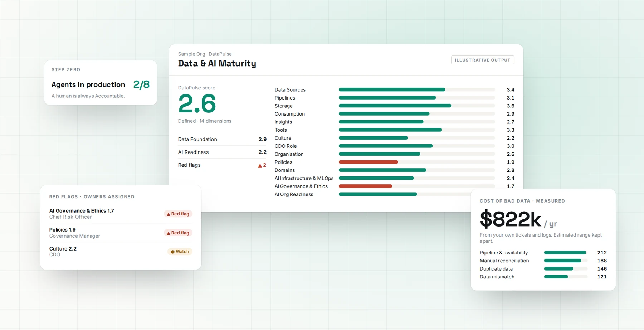Click the Red flags label
The image size is (644, 330).
coord(189,165)
